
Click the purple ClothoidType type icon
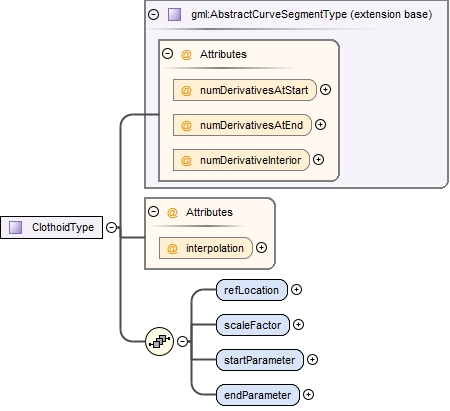coord(15,227)
